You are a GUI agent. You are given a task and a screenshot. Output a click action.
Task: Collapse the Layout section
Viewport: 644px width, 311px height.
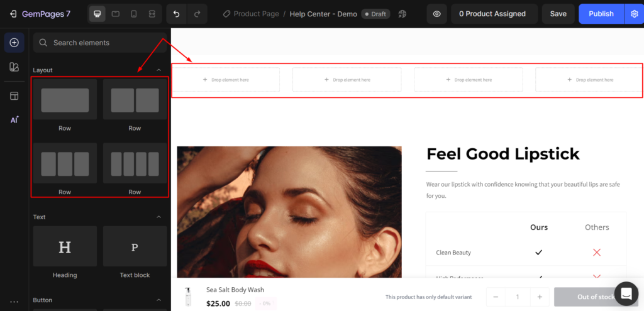pos(158,70)
